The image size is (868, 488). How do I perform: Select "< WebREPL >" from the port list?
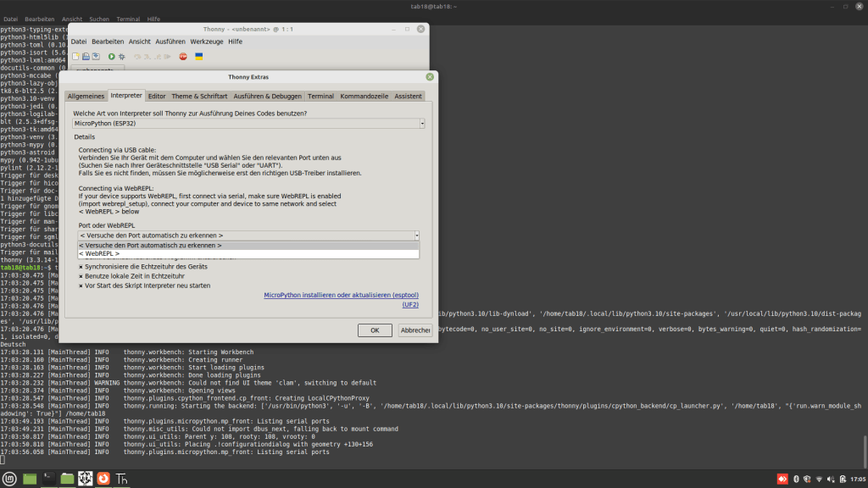[x=100, y=253]
